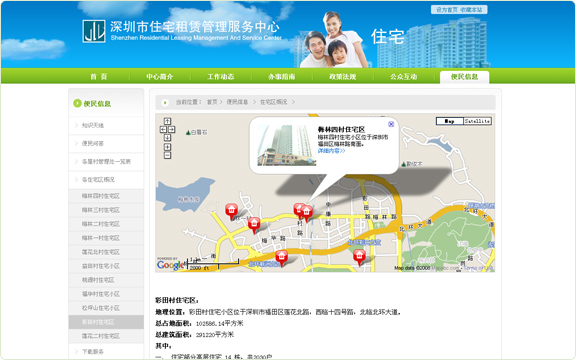
Task: Open 工作动态 navigation tab
Action: click(220, 77)
